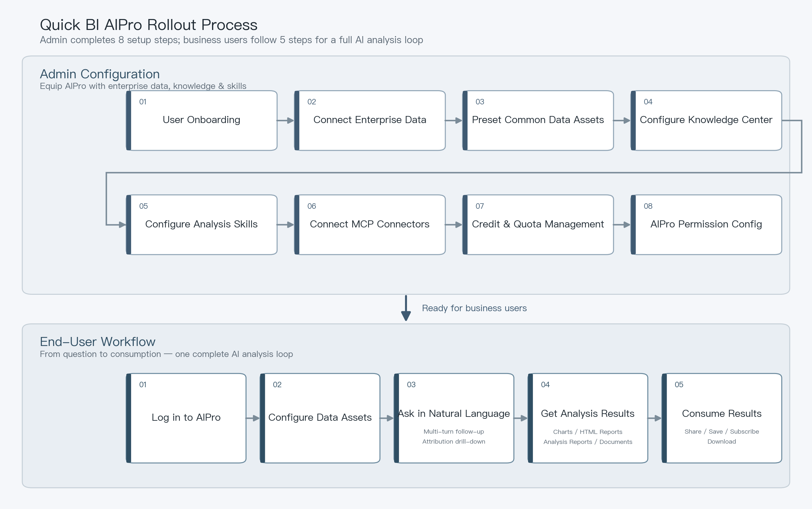Select the "Configure Data Assets" step
The height and width of the screenshot is (509, 812).
coord(320,418)
